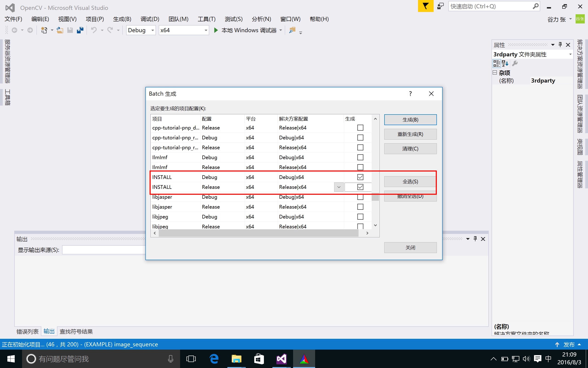Click the send feedback icon
The height and width of the screenshot is (368, 588).
coord(440,6)
